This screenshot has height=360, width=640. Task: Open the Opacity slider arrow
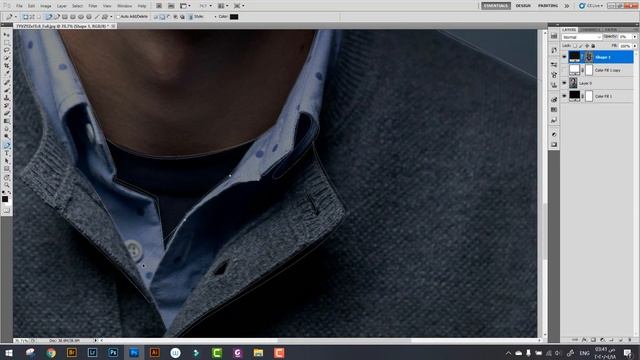tap(635, 37)
